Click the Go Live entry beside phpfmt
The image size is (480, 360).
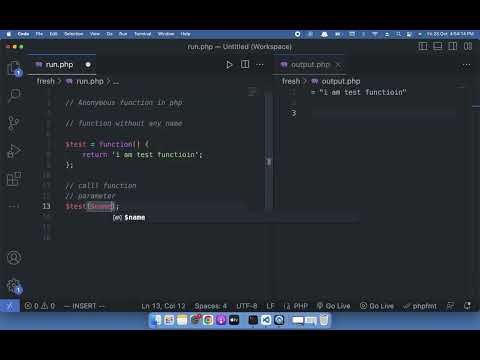click(377, 306)
